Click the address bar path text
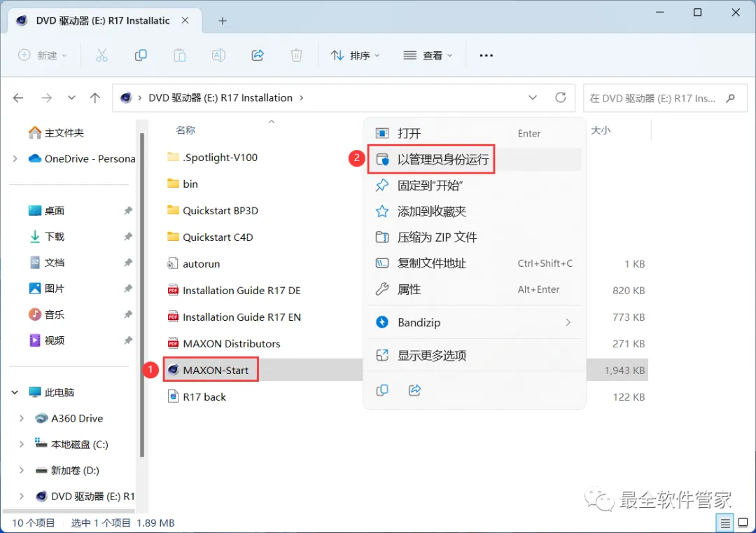 click(220, 98)
